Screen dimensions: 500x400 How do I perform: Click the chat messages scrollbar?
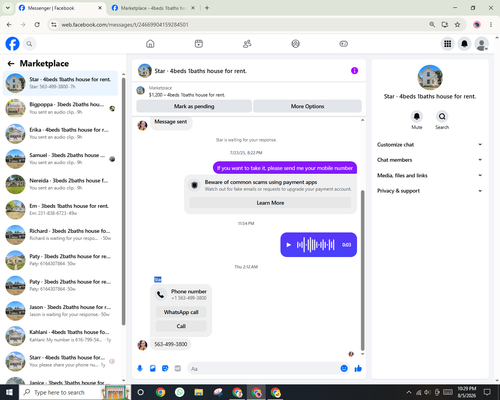click(363, 270)
